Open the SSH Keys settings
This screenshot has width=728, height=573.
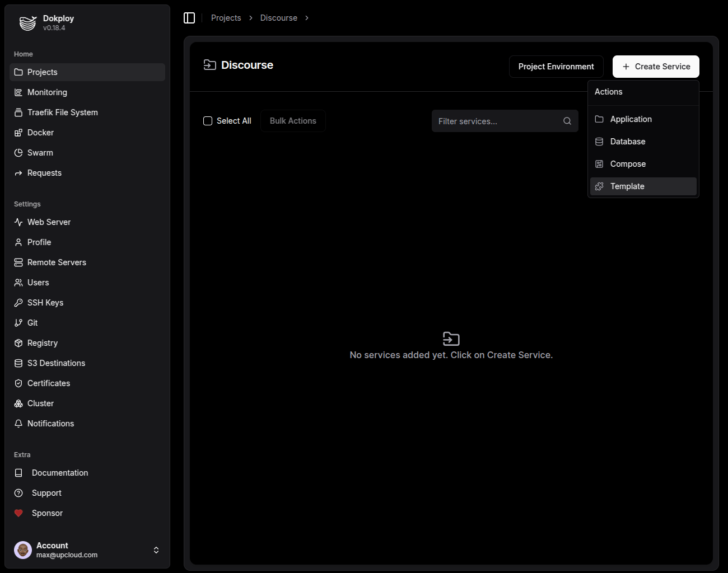tap(45, 302)
